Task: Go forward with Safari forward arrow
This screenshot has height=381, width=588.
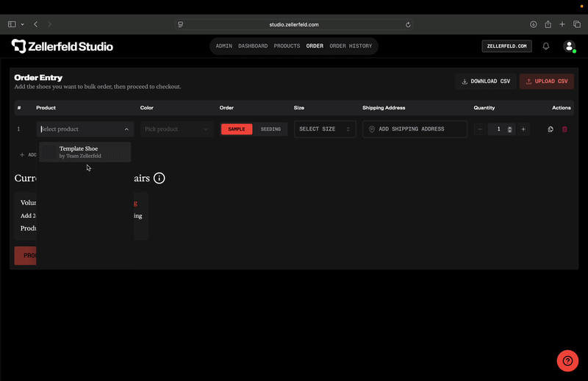Action: pos(49,24)
